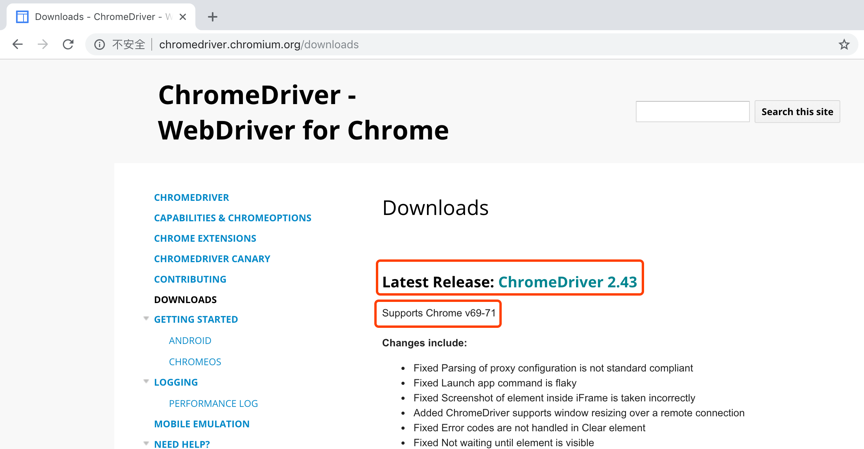Select the Downloads - ChromeDriver browser tab

tap(100, 17)
